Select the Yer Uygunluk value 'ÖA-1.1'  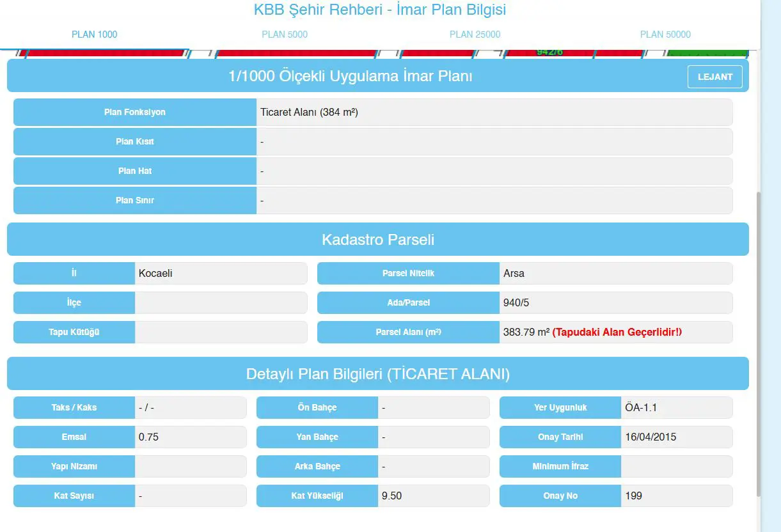tap(640, 407)
